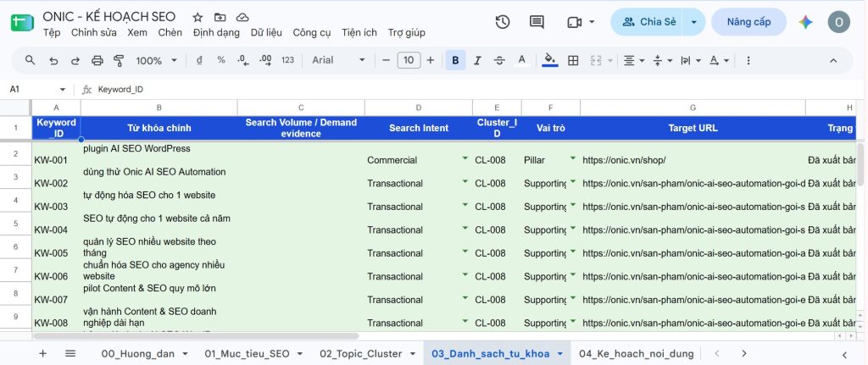
Task: Collapse the menus chevron
Action: pyautogui.click(x=833, y=60)
